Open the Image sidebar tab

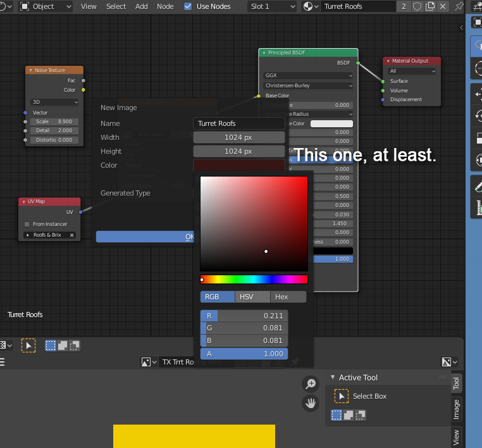point(456,409)
